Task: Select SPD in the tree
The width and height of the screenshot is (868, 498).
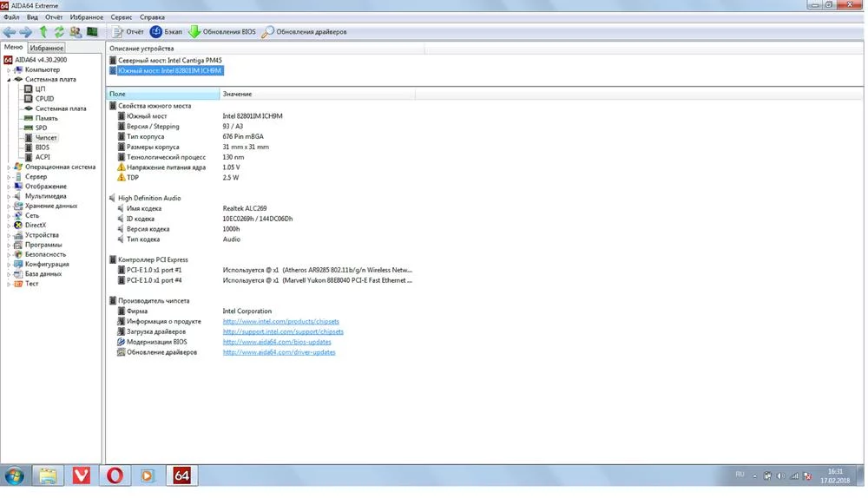Action: tap(41, 128)
